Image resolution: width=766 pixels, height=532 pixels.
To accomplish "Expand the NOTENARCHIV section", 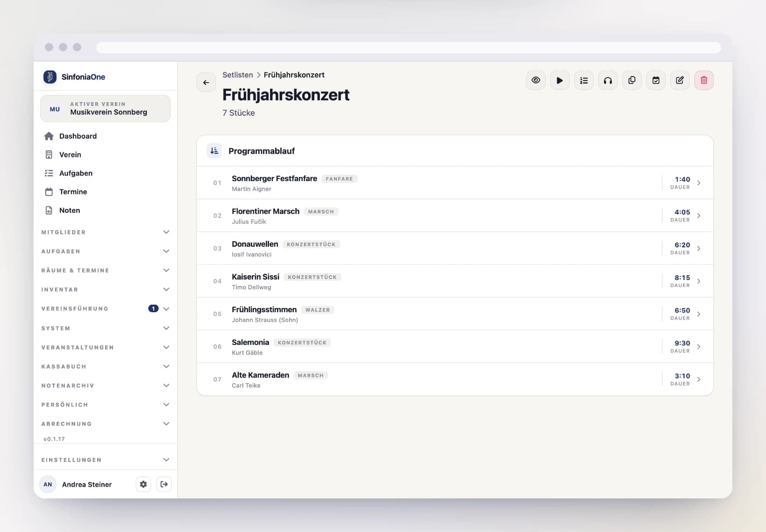I will [x=106, y=385].
